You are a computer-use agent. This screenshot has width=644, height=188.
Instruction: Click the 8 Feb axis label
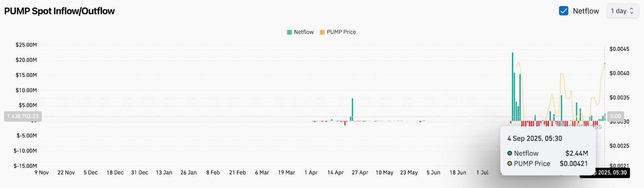pos(213,172)
